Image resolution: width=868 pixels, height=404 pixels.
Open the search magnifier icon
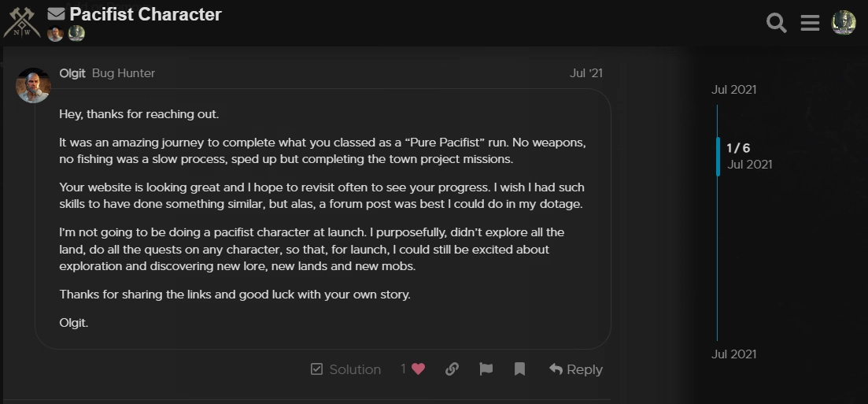tap(777, 24)
